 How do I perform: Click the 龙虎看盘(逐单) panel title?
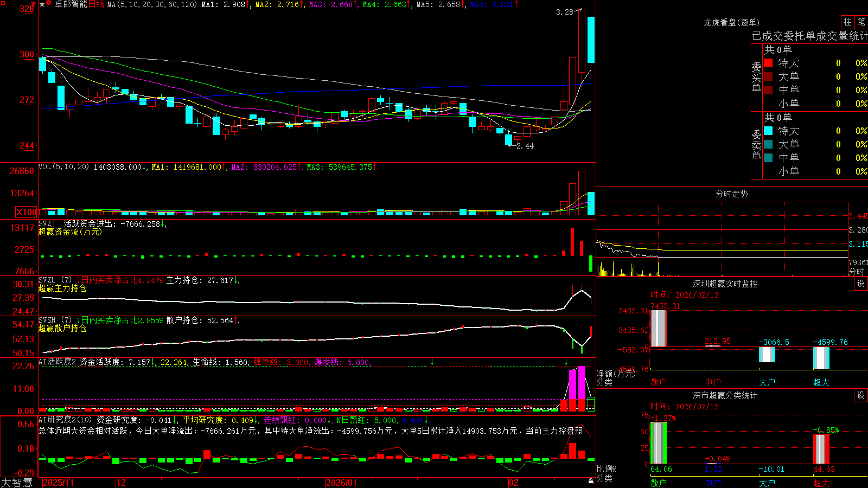[731, 22]
